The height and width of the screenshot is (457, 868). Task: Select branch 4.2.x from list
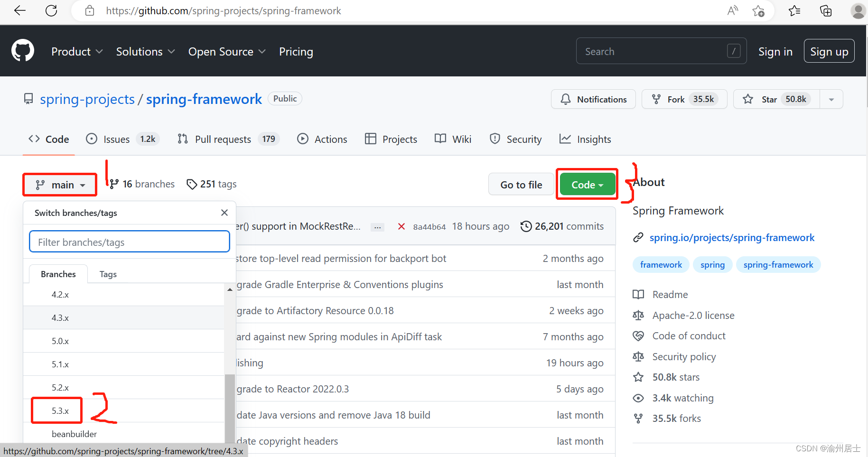(123, 294)
